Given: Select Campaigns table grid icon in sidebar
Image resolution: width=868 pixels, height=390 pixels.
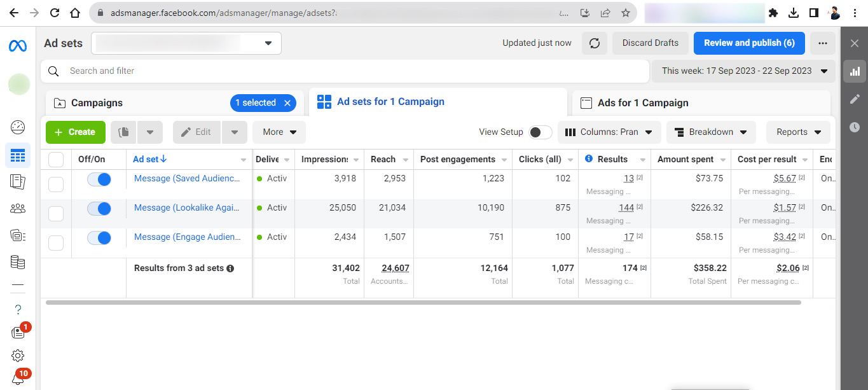Looking at the screenshot, I should point(18,155).
